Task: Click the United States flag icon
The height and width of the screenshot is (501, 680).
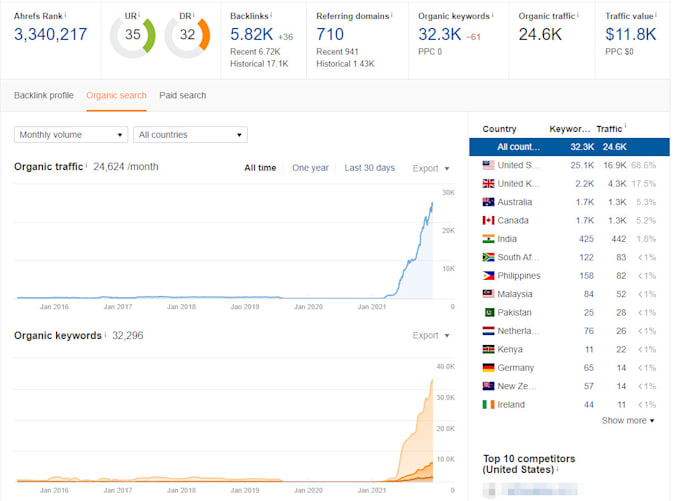Action: 488,165
